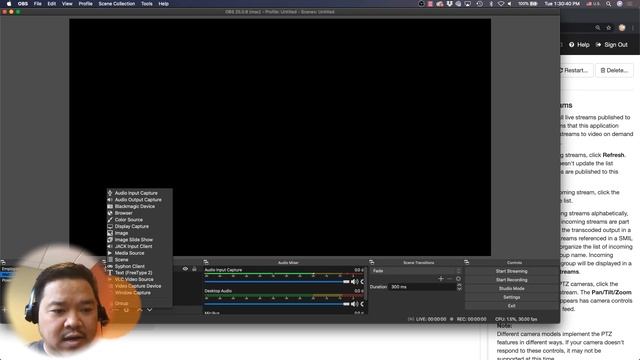Click Start Streaming button
This screenshot has height=360, width=640.
[x=511, y=271]
